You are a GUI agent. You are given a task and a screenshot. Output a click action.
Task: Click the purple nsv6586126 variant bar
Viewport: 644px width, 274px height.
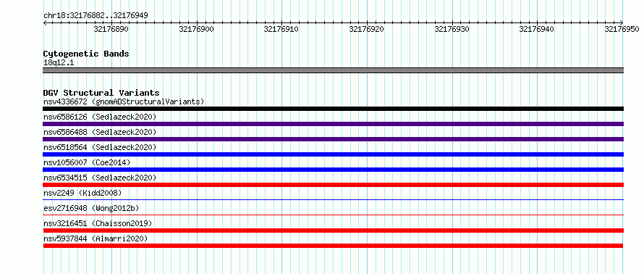click(334, 124)
